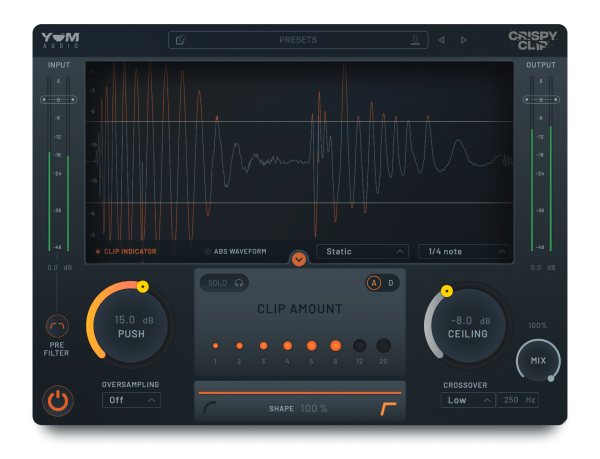The height and width of the screenshot is (459, 600).
Task: Select the hard clip shape icon
Action: (x=389, y=409)
